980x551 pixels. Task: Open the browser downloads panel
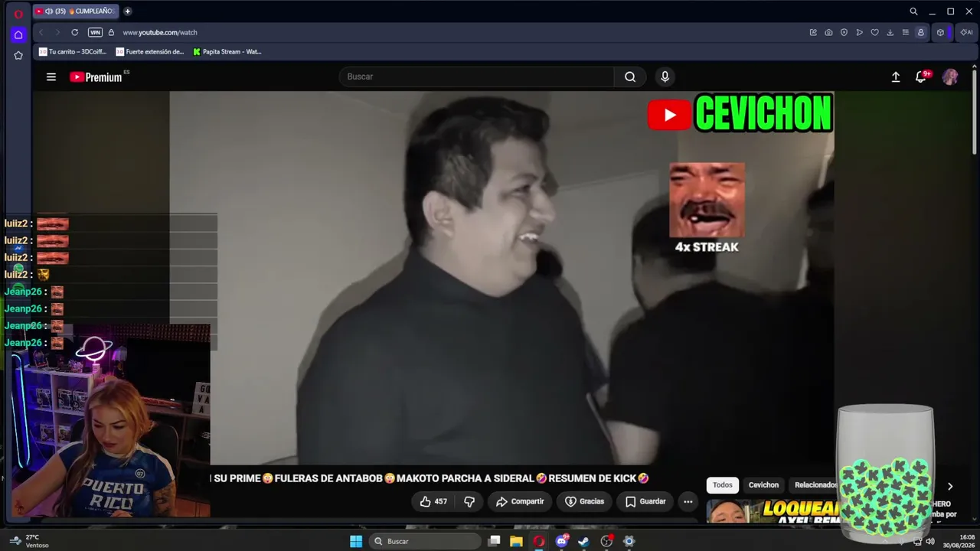[890, 32]
